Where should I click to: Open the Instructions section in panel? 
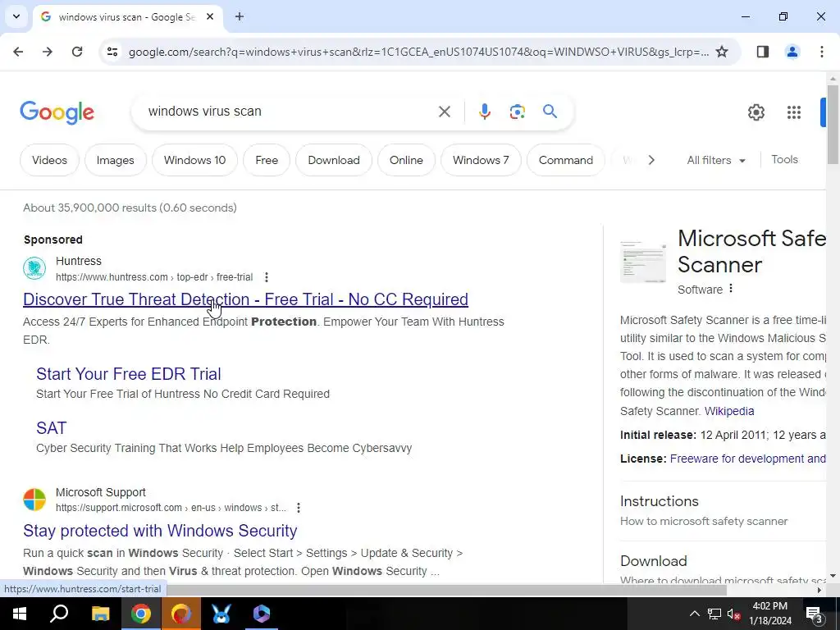coord(659,501)
